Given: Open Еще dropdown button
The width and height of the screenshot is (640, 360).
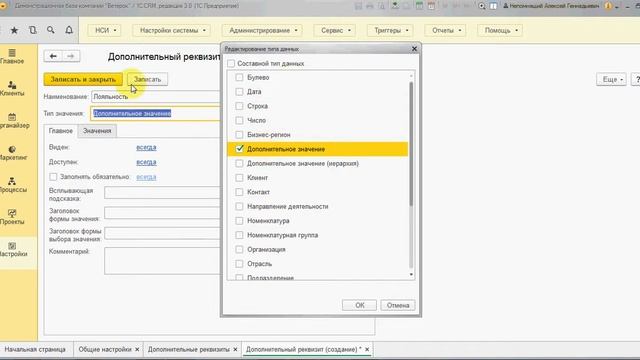Looking at the screenshot, I should point(611,79).
